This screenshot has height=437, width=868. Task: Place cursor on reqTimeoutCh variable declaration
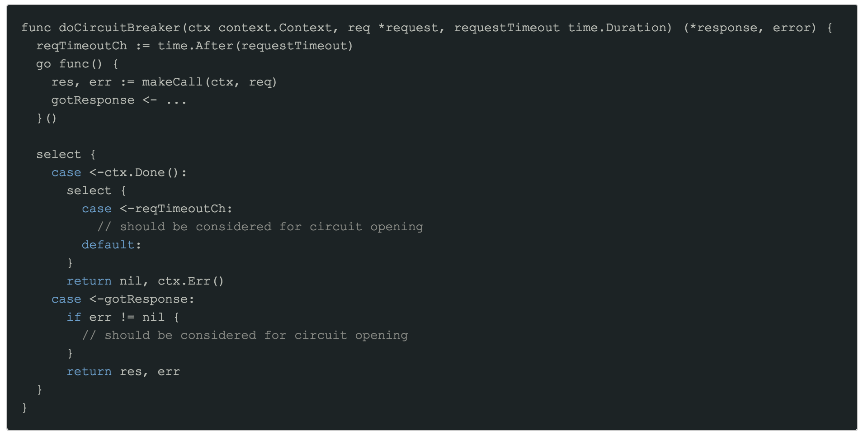tap(82, 46)
